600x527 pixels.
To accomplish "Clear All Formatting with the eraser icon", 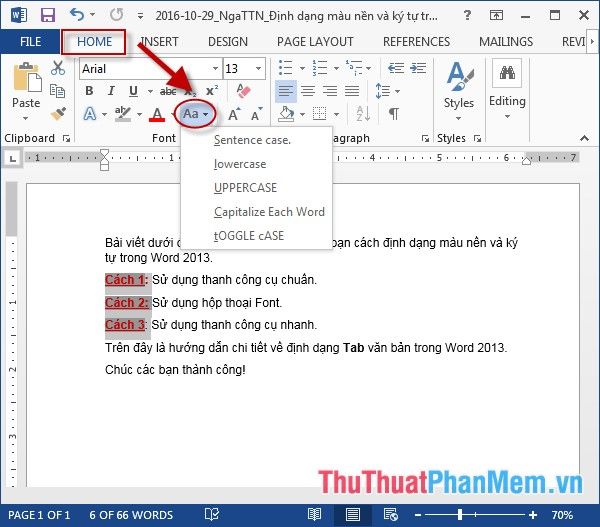I will tap(243, 91).
